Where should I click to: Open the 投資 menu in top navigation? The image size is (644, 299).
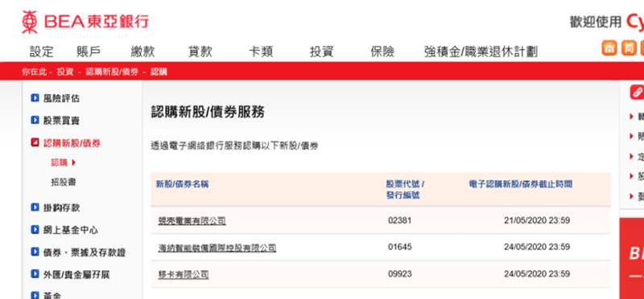(x=321, y=51)
